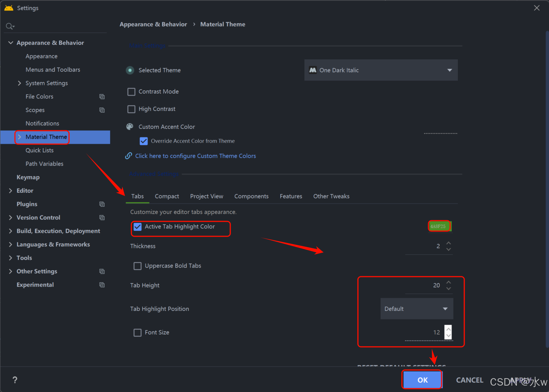Select Scopes in the settings tree

pos(35,110)
